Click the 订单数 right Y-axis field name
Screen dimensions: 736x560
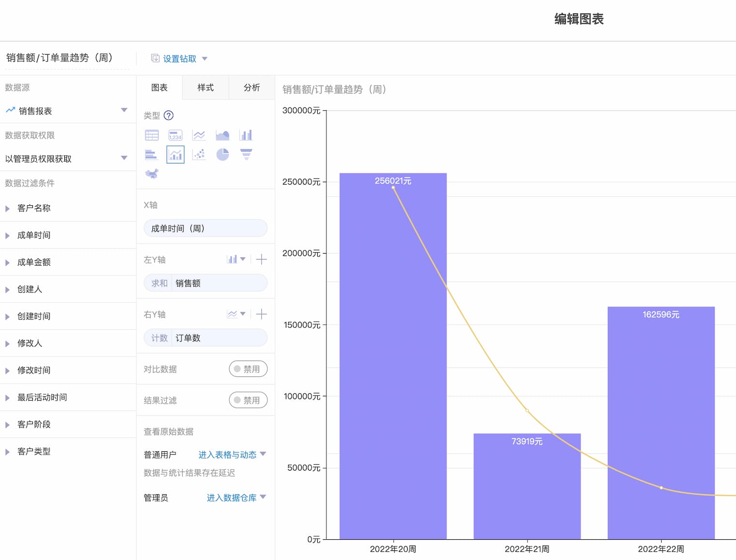(x=188, y=338)
